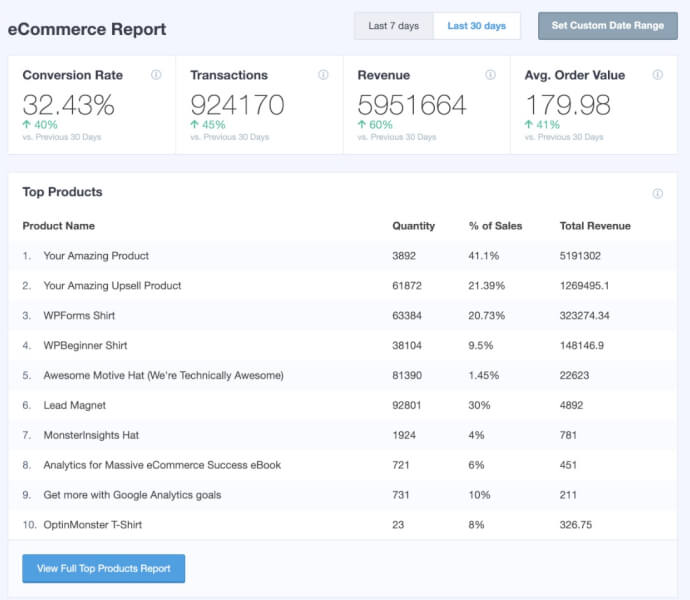The image size is (690, 600).
Task: Click the 924170 transactions value
Action: (x=237, y=105)
